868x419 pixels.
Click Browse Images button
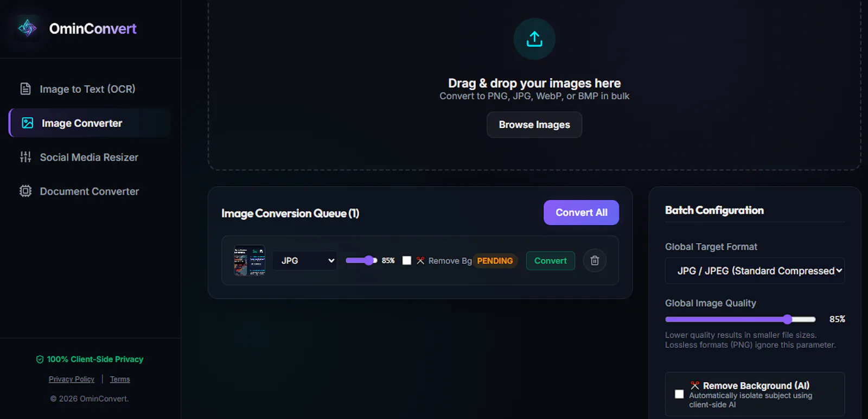[x=534, y=125]
